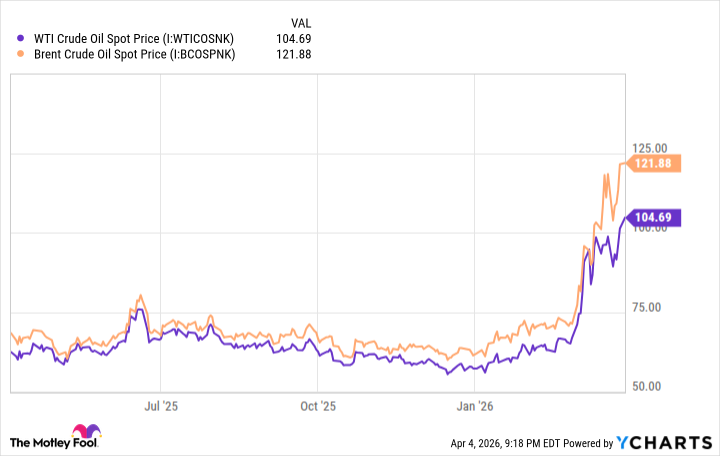
Task: Select the WTI Crude Oil Spot Price label
Action: [x=134, y=39]
